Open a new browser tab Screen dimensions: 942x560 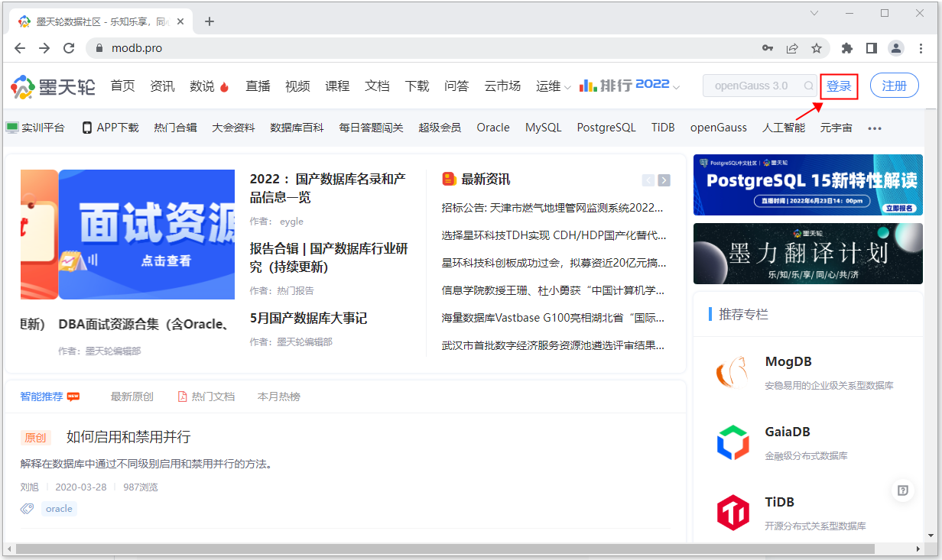tap(210, 21)
